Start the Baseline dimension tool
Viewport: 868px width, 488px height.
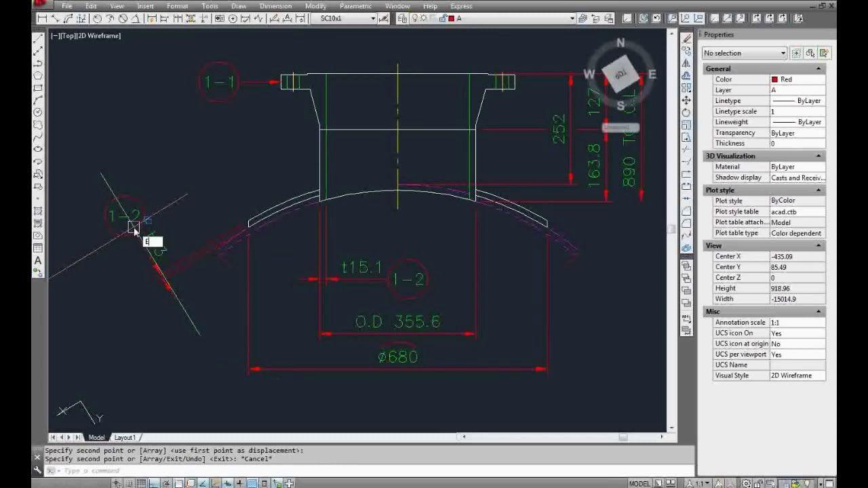coord(165,18)
